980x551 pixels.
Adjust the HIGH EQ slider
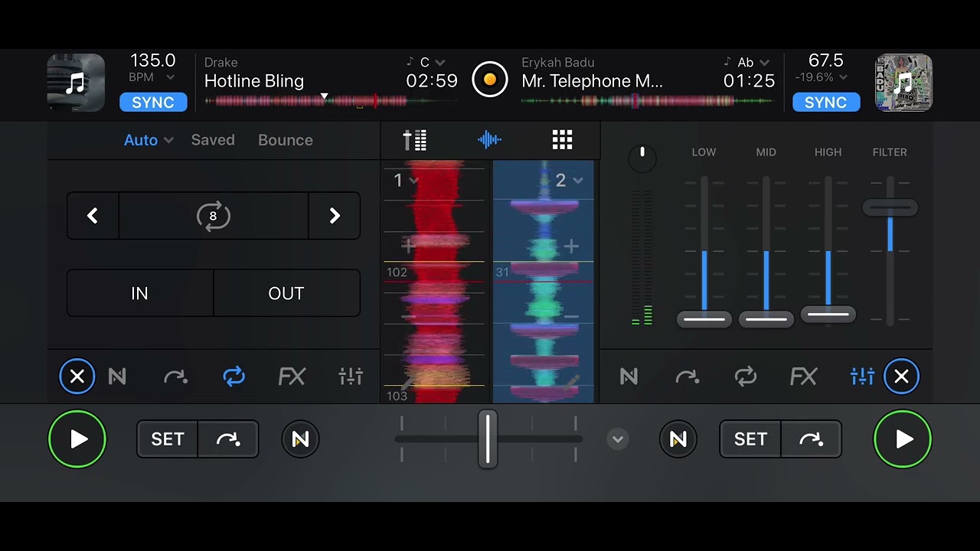[x=828, y=314]
